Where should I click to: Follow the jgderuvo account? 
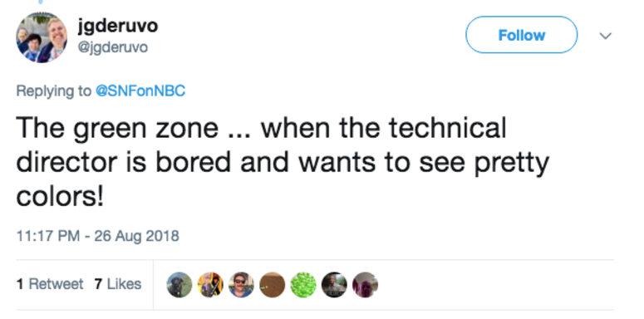522,35
